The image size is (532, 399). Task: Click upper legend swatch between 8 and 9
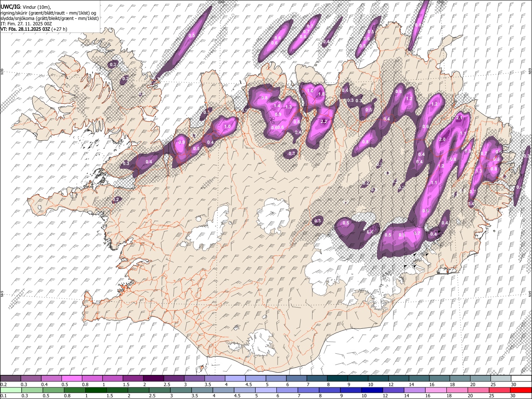click(x=337, y=378)
